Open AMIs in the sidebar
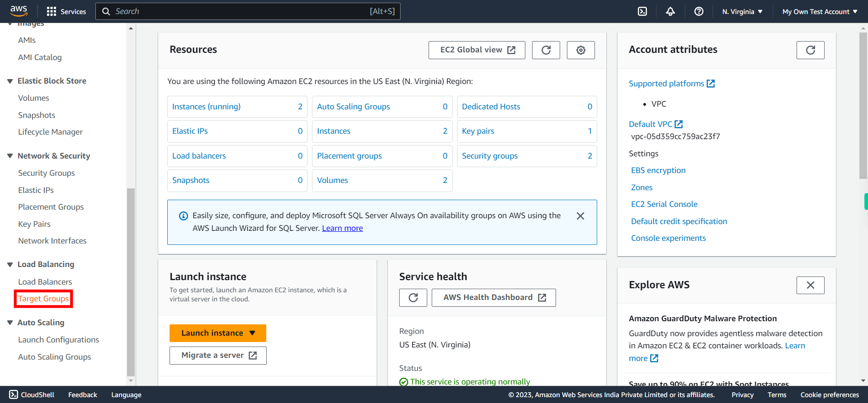Viewport: 868px width, 403px height. point(27,40)
